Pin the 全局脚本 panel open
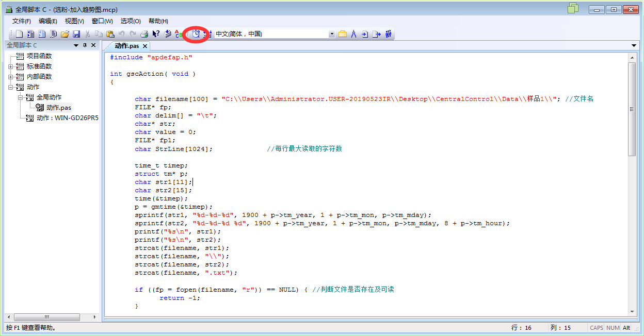644x336 pixels. (x=84, y=45)
